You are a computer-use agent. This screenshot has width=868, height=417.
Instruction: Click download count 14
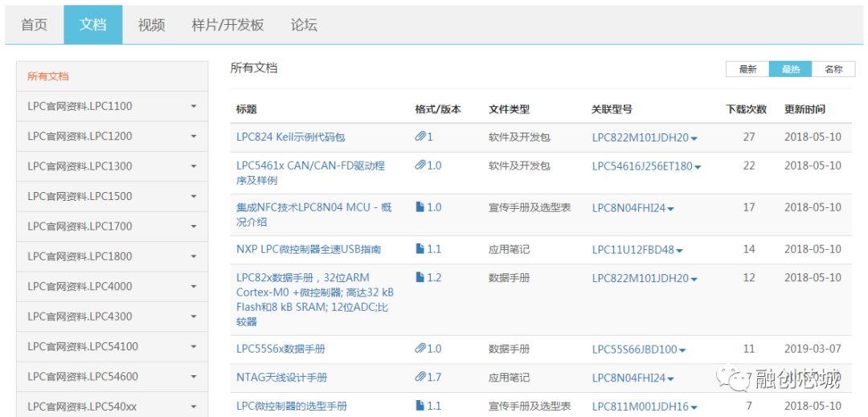pyautogui.click(x=748, y=249)
